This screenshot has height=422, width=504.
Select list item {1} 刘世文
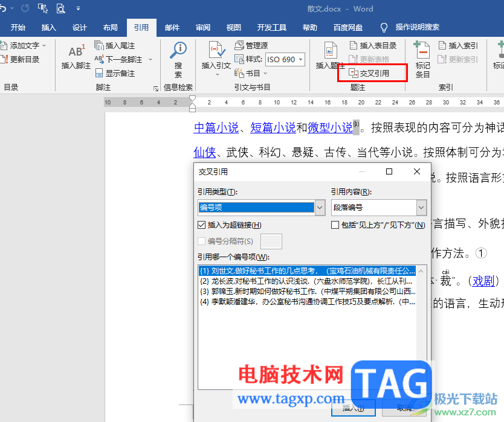point(307,270)
